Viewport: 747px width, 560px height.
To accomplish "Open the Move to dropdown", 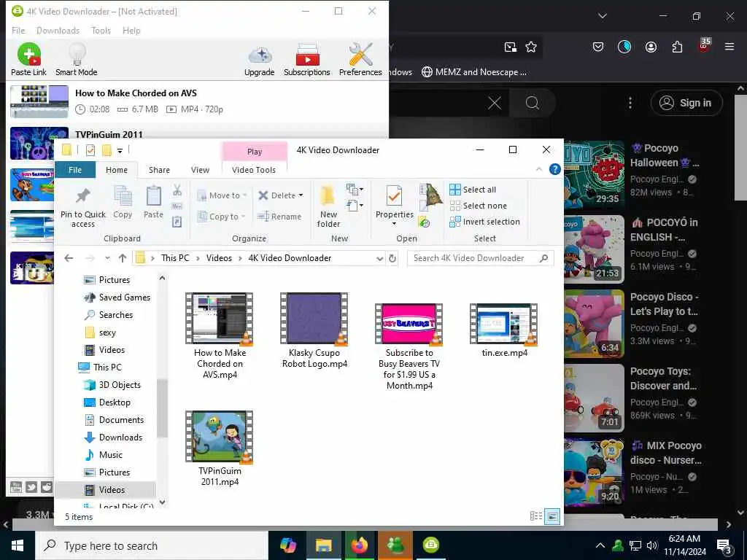I will [222, 195].
